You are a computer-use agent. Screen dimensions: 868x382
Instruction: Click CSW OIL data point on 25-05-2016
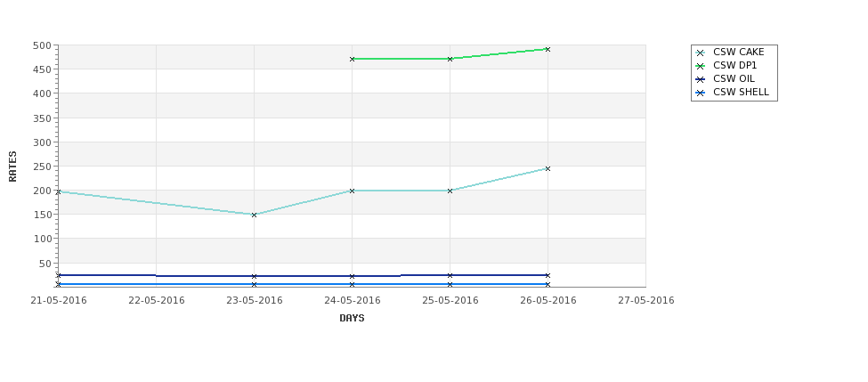[x=450, y=275]
